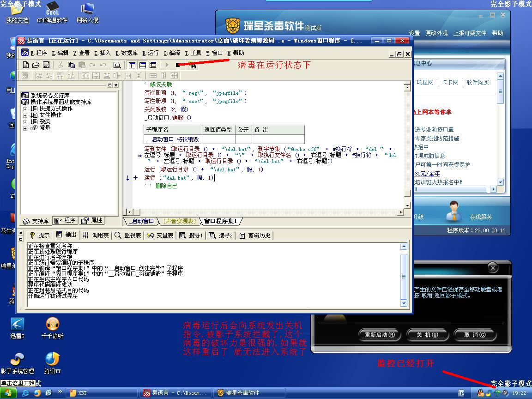Open the 帮助 menu
Viewport: 532px width, 399px height.
236,53
